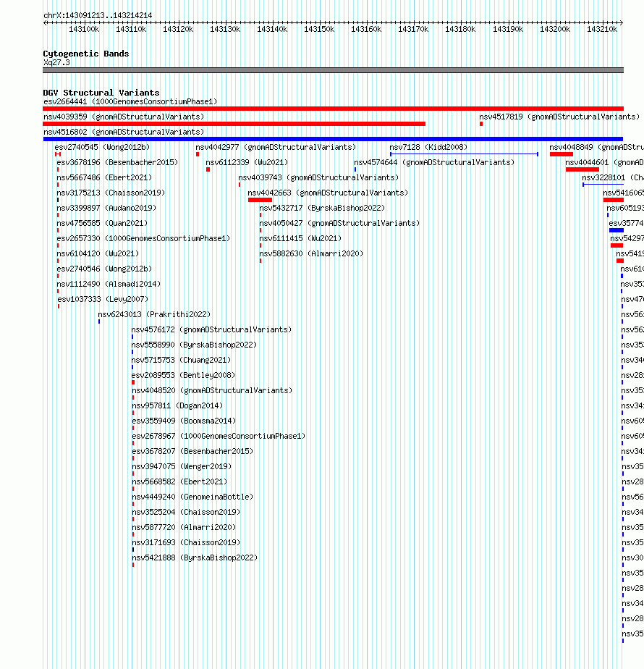644x669 pixels.
Task: Click nsv5667486 (Ebert2021) label
Action: pyautogui.click(x=104, y=177)
